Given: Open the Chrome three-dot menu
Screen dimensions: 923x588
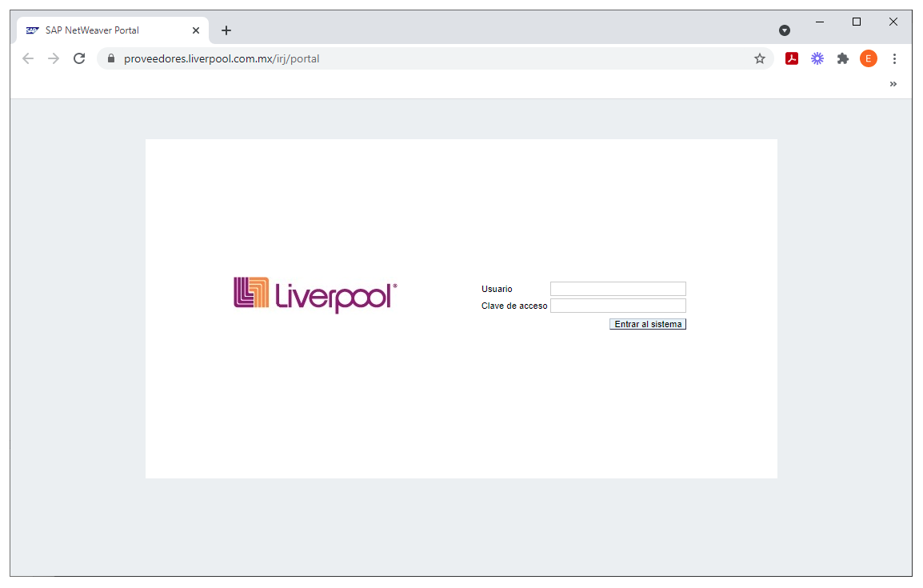Looking at the screenshot, I should pos(894,58).
